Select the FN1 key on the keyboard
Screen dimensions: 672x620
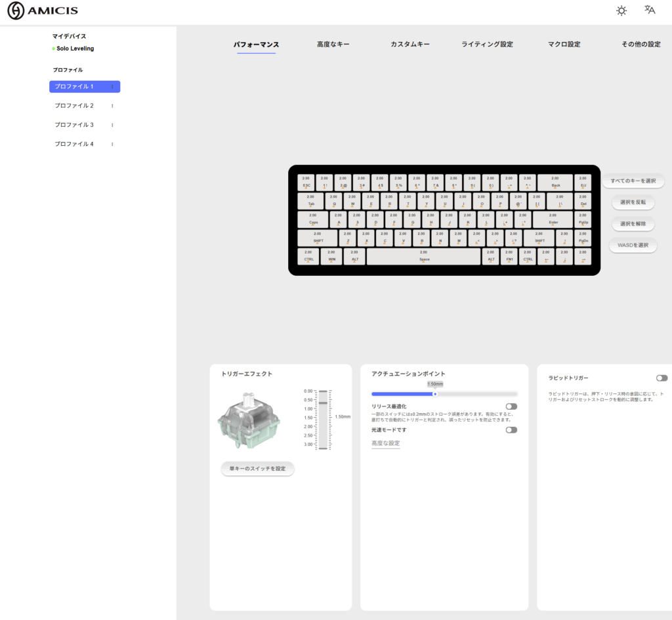[509, 256]
